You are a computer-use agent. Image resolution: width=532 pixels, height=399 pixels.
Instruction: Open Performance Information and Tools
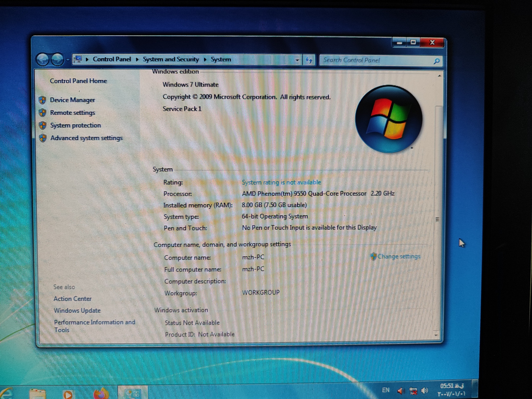[x=95, y=326]
